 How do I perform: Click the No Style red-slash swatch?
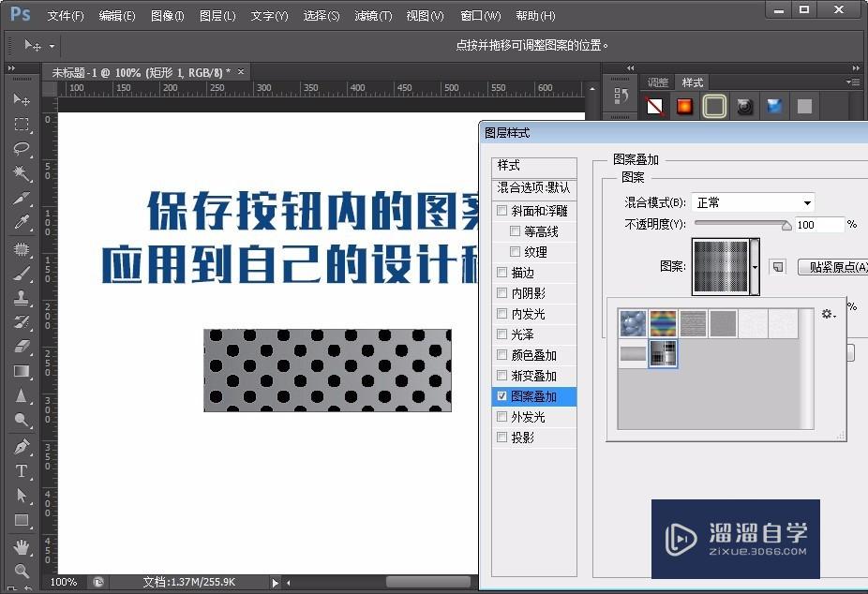click(655, 106)
